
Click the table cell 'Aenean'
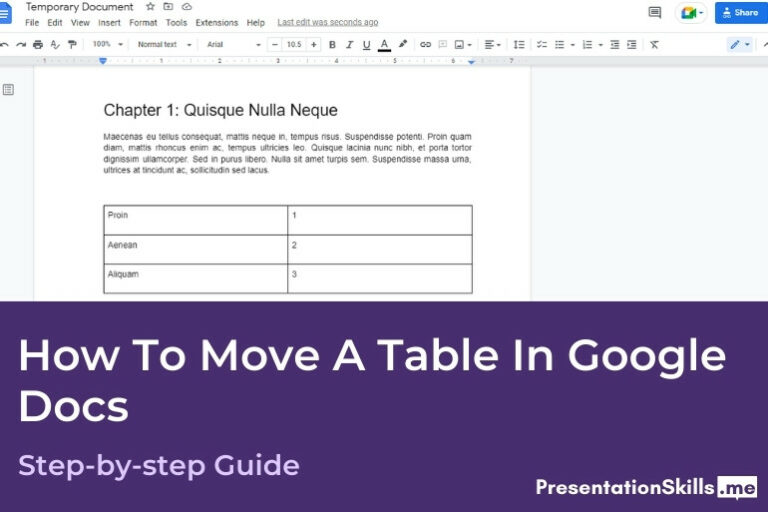point(195,250)
